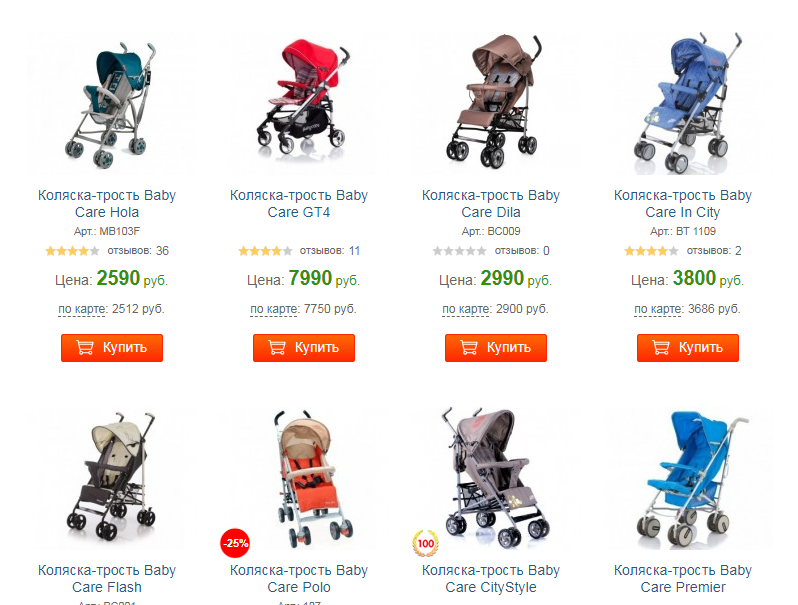Click the gold 100 award badge on CityStyle
Viewport: 798px width, 605px height.
426,543
